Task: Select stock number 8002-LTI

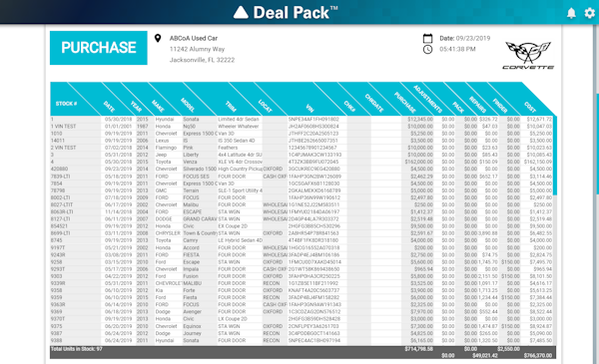Action: pyautogui.click(x=60, y=197)
